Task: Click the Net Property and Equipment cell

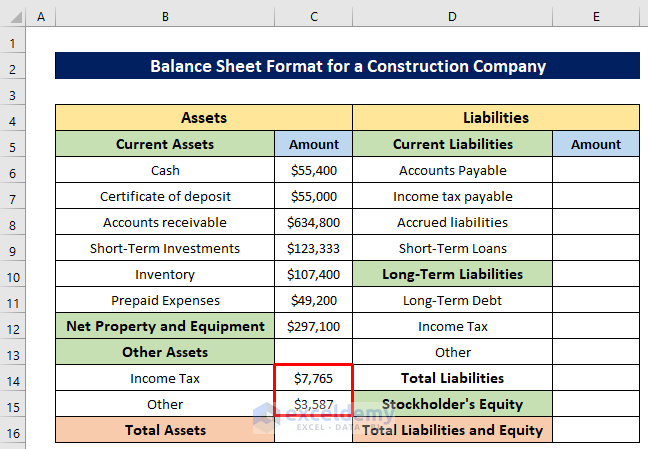Action: click(x=164, y=326)
